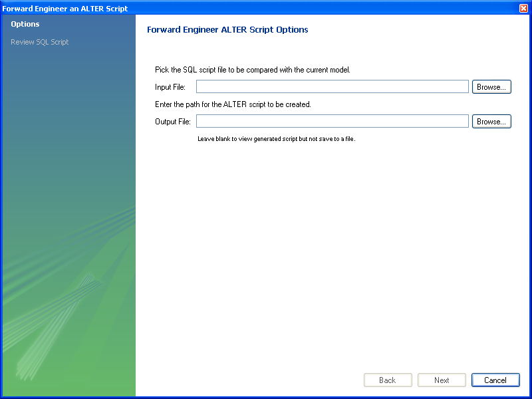Close the ALTER Script wizard window

coord(523,8)
